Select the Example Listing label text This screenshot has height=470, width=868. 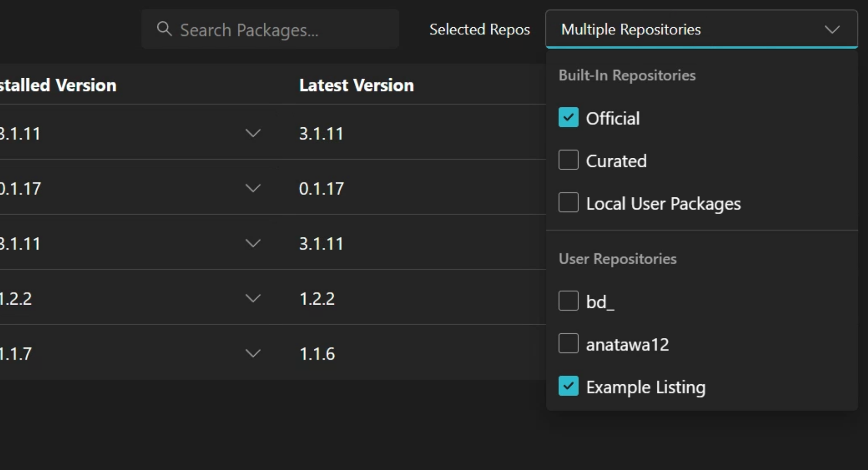(646, 387)
